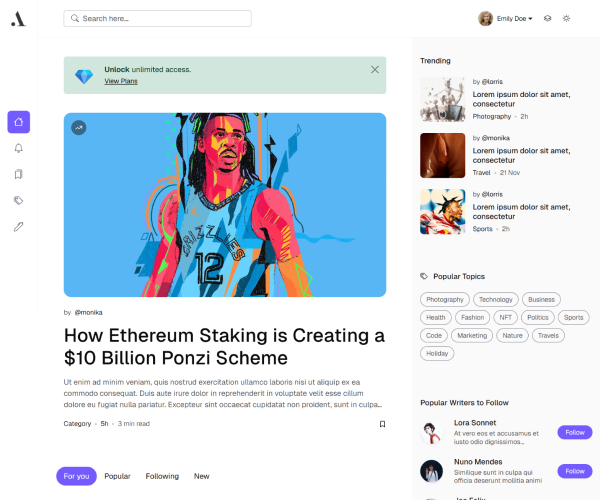Open the Home page from the sidebar
The width and height of the screenshot is (600, 500).
point(18,122)
